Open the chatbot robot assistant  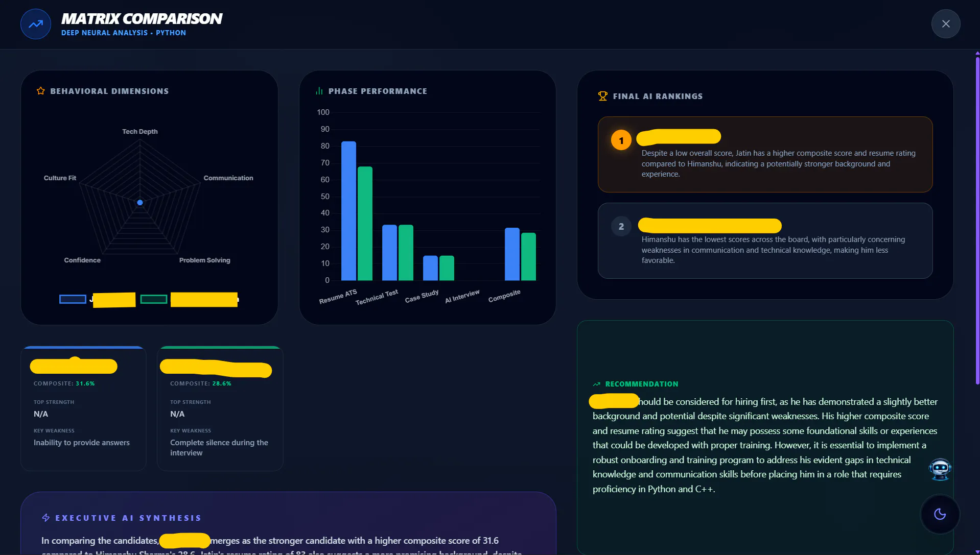pos(940,469)
